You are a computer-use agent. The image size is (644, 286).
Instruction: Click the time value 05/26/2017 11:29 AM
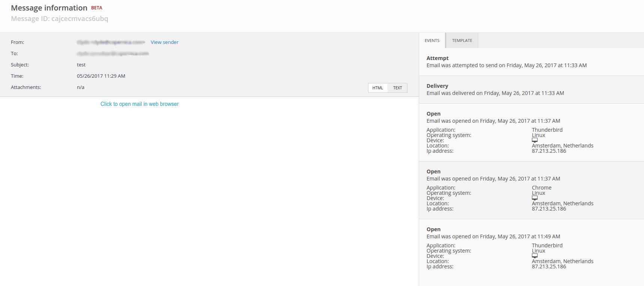click(x=101, y=76)
